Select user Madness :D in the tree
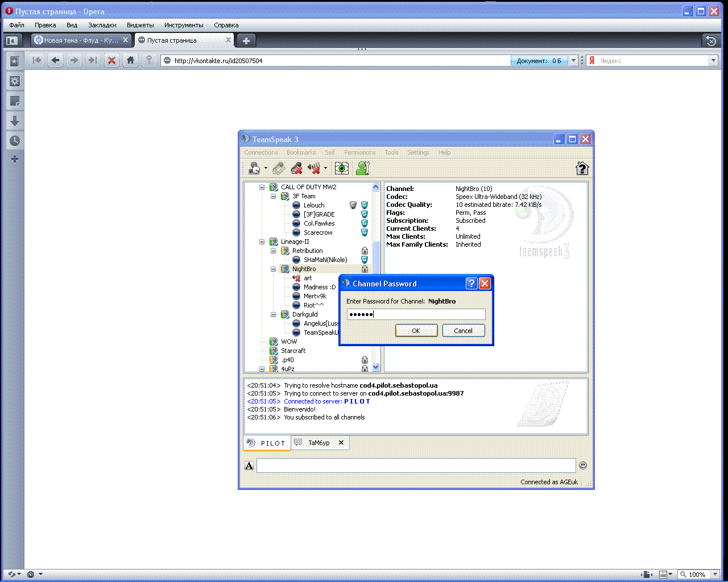 pos(320,287)
